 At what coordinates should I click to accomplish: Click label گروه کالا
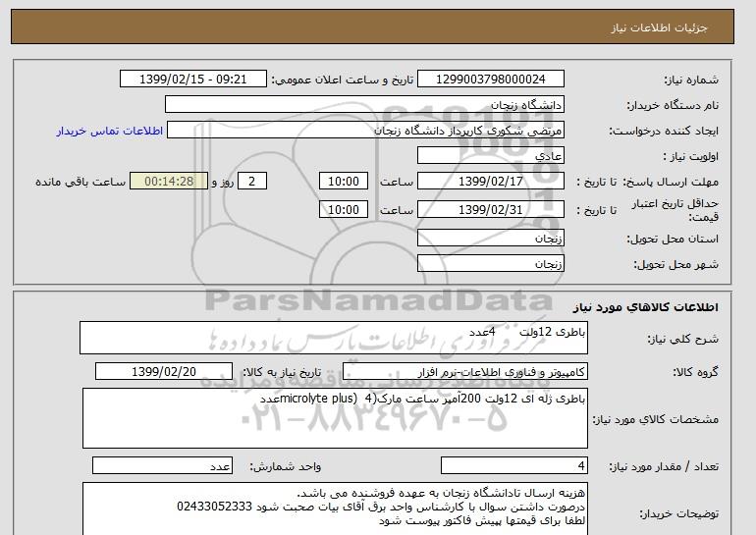(696, 372)
